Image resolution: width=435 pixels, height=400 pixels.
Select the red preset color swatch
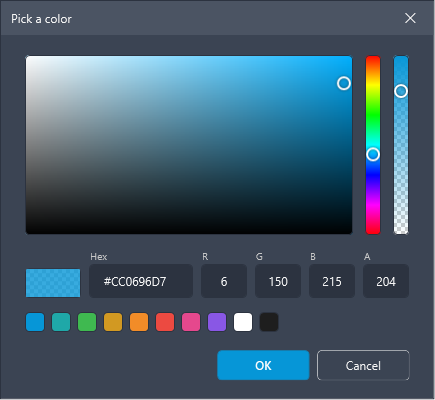[x=165, y=322]
